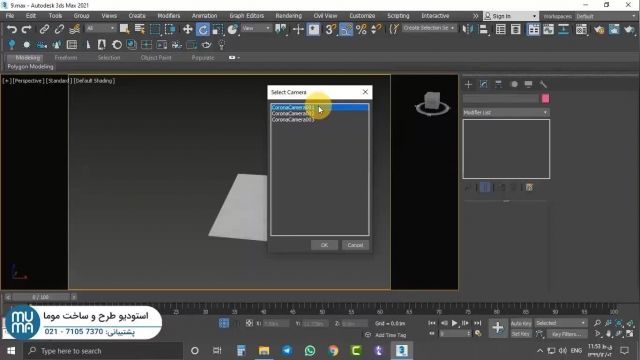Click the Select and Manipulate crosshair icon

[298, 29]
